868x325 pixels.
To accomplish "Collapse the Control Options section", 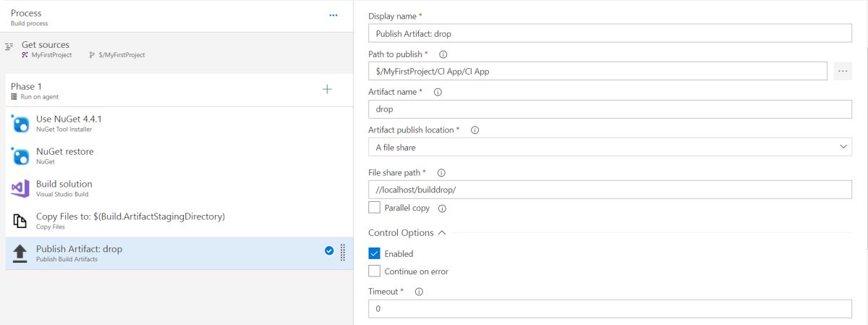I will (442, 233).
